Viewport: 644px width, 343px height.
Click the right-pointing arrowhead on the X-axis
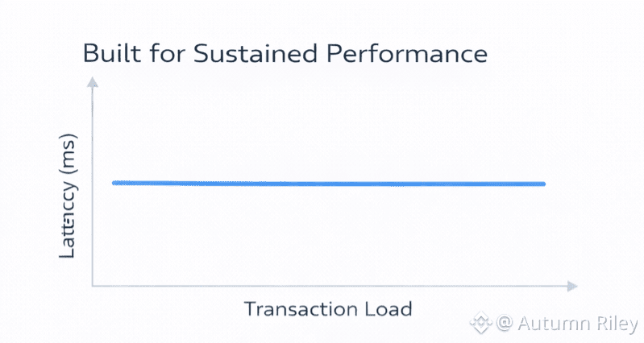tap(571, 286)
